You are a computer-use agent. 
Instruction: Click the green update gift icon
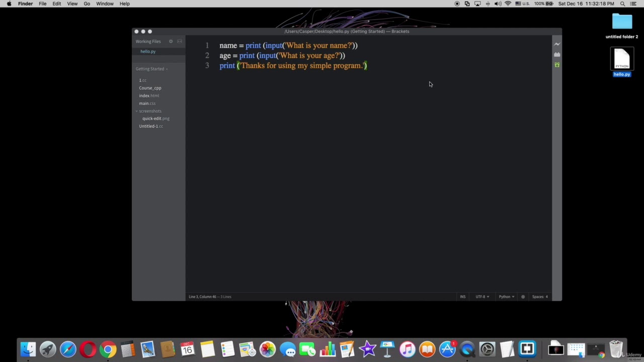[x=557, y=65]
